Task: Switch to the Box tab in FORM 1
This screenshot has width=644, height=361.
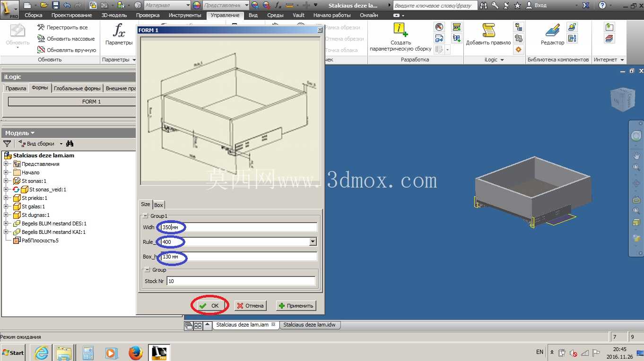Action: tap(158, 205)
